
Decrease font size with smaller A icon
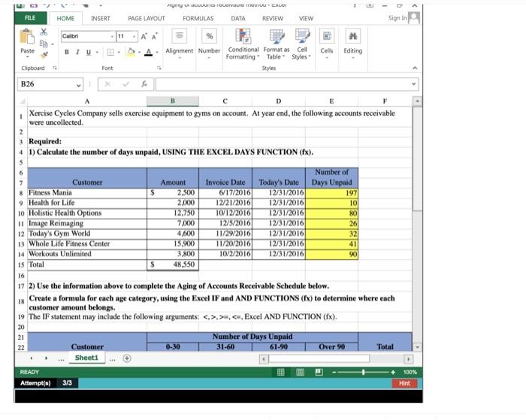point(154,37)
